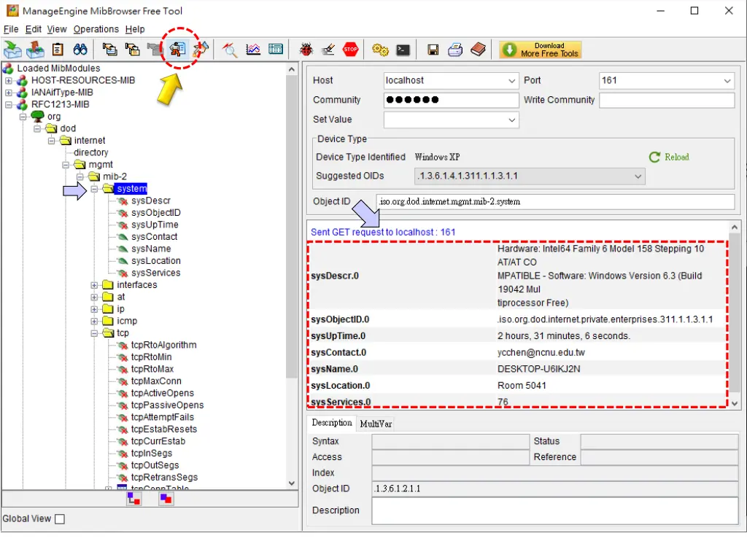Click the printer icon
This screenshot has height=560, width=747.
click(455, 50)
